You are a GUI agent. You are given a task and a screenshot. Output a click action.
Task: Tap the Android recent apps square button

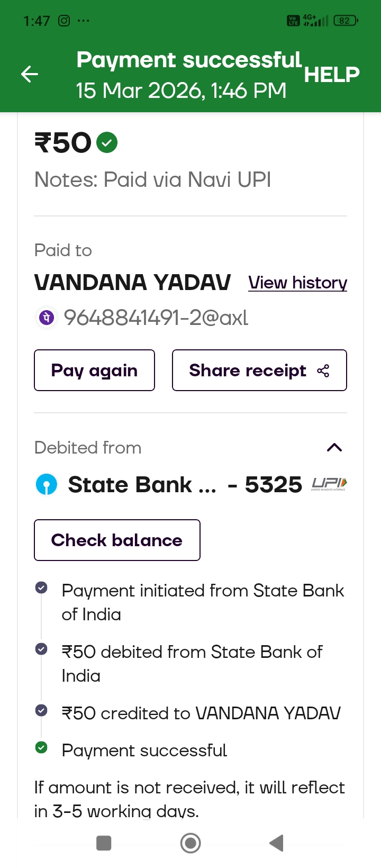[x=104, y=843]
